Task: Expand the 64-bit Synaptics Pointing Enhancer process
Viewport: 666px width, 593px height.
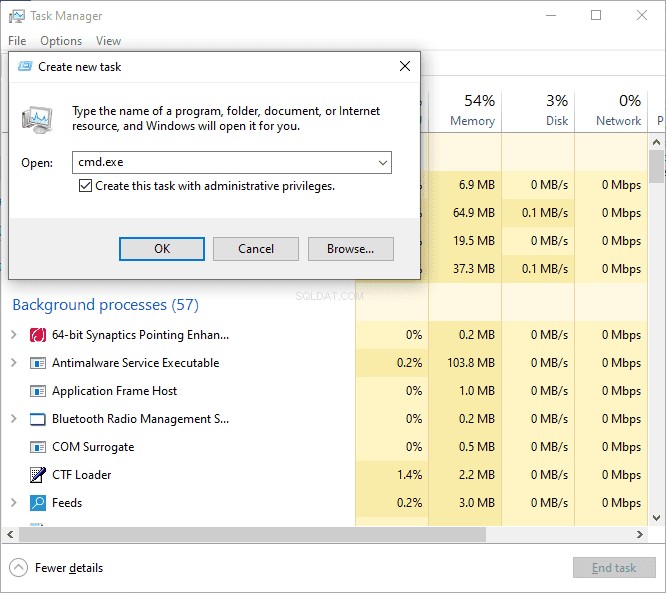Action: point(14,335)
